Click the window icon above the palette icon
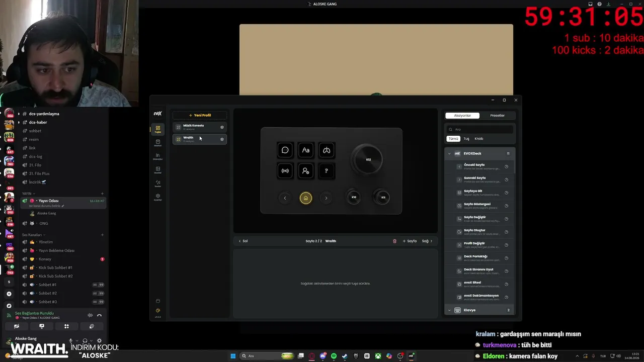Image resolution: width=644 pixels, height=362 pixels. (x=158, y=301)
